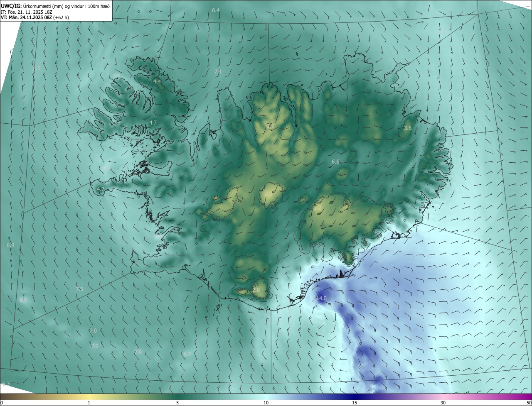The width and height of the screenshot is (532, 406).
Task: Click the colour scale tick label 50
Action: tap(529, 403)
